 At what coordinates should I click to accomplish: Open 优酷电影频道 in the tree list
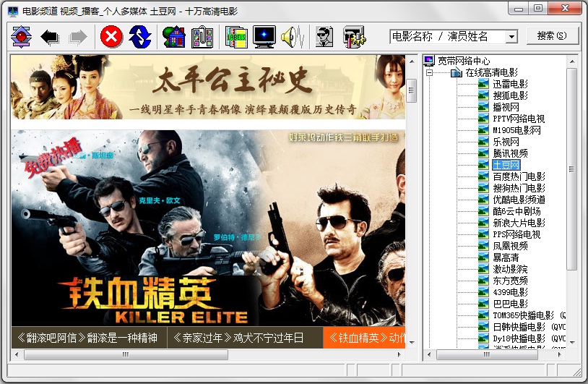pyautogui.click(x=518, y=200)
